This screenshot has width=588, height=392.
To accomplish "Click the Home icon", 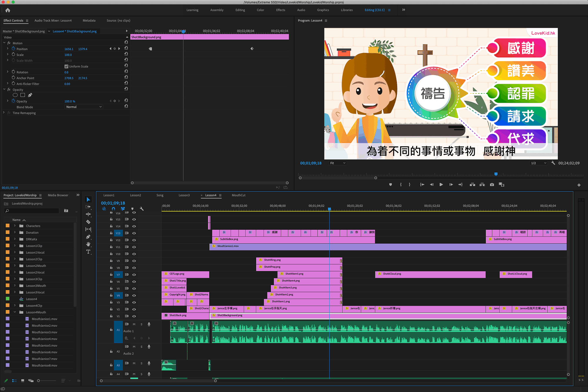I will (x=8, y=10).
